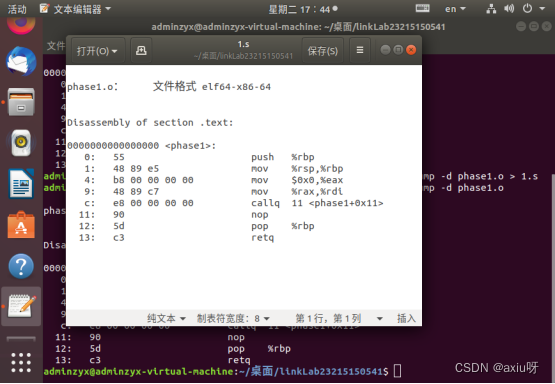Click 'Disassembly of section .text:' line
The width and height of the screenshot is (555, 384).
point(150,122)
